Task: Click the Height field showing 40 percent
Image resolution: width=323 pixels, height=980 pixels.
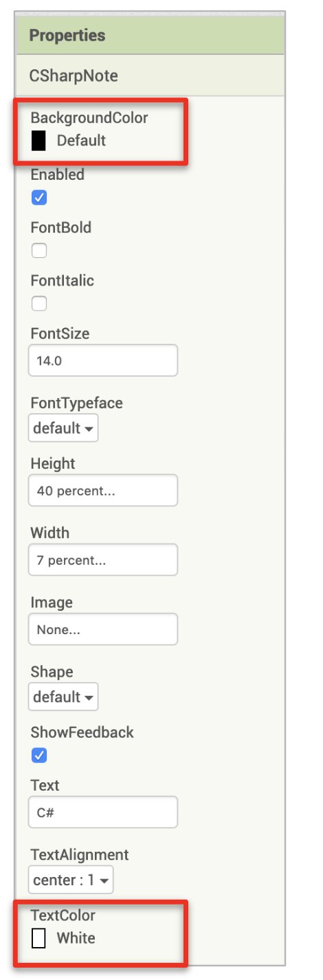Action: point(103,491)
